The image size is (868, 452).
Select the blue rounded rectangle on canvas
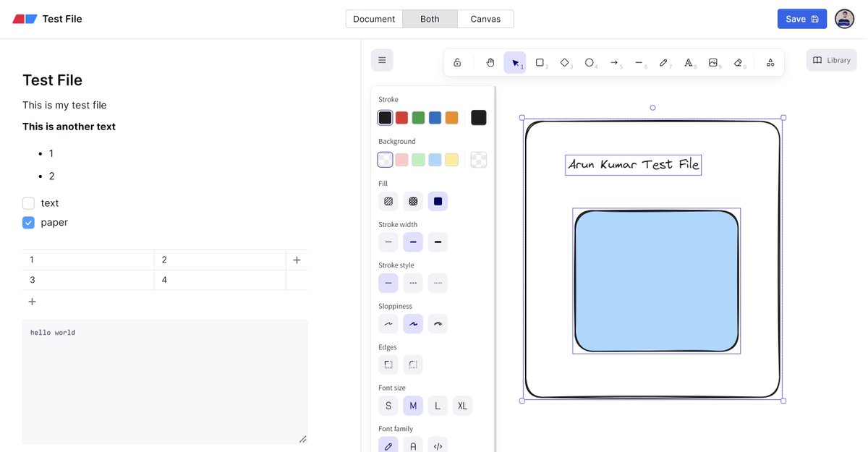pyautogui.click(x=657, y=281)
